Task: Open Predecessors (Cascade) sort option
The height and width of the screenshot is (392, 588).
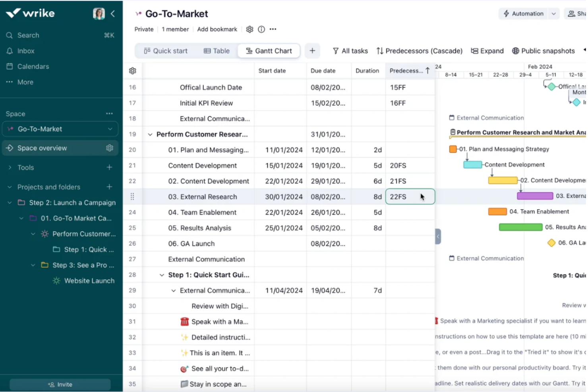Action: click(x=420, y=51)
